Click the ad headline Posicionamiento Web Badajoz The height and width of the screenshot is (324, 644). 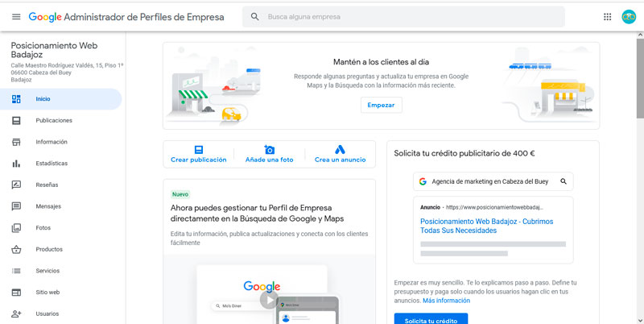click(487, 226)
